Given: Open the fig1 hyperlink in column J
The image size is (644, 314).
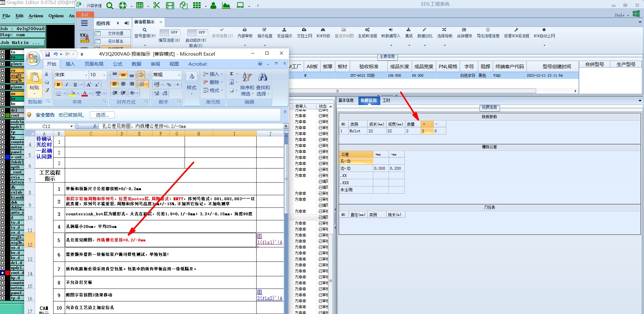Looking at the screenshot, I should tap(270, 239).
